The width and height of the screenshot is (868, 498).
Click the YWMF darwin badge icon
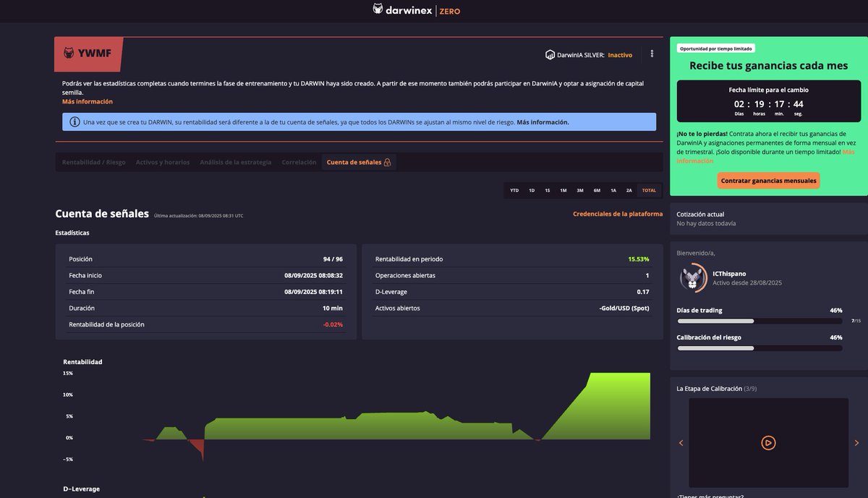coord(69,54)
